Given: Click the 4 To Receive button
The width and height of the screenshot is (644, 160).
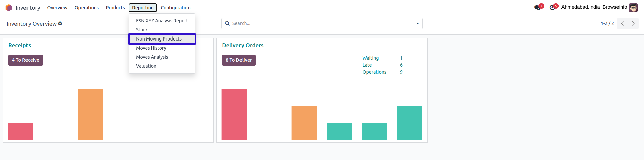Looking at the screenshot, I should click(25, 60).
